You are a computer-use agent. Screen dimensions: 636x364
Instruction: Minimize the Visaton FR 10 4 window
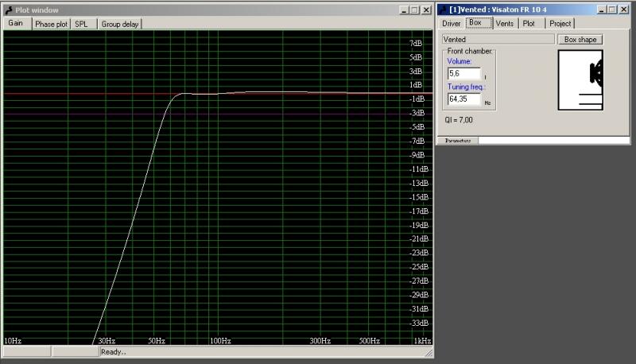pyautogui.click(x=600, y=10)
